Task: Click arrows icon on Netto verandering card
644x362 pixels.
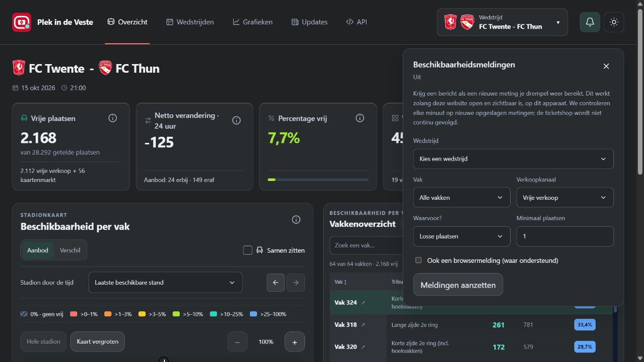Action: point(148,120)
